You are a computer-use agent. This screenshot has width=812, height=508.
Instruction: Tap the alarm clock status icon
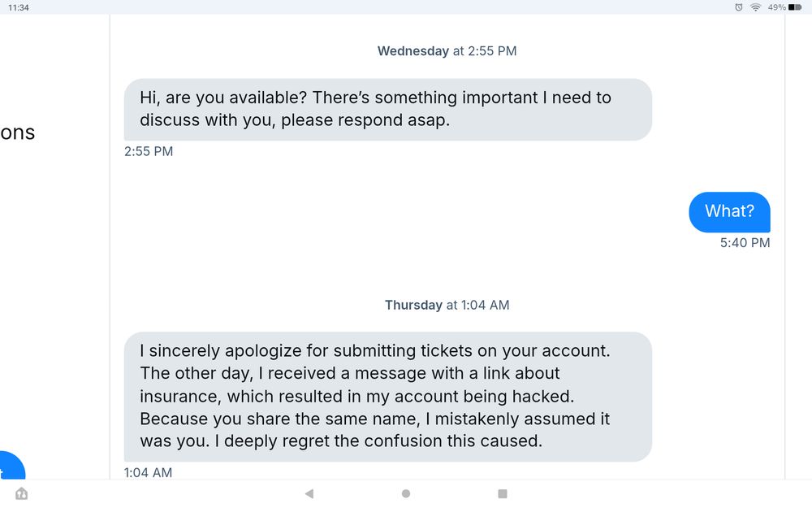(738, 7)
